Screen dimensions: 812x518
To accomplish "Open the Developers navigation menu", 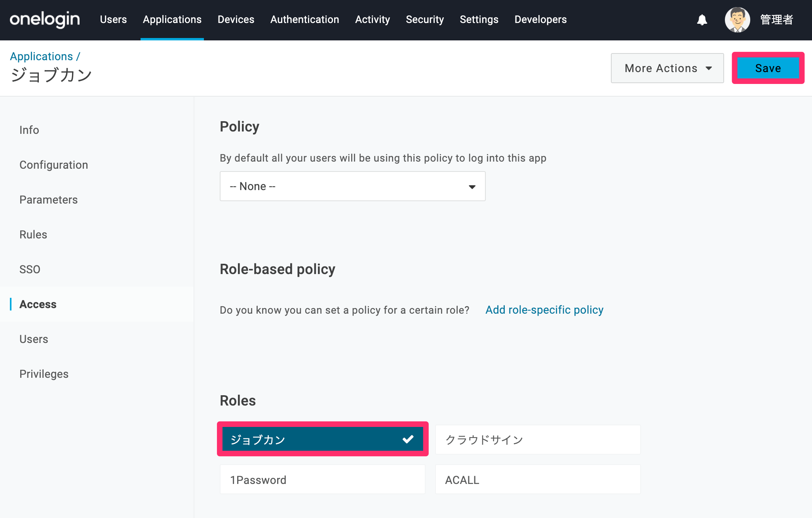I will tap(541, 19).
